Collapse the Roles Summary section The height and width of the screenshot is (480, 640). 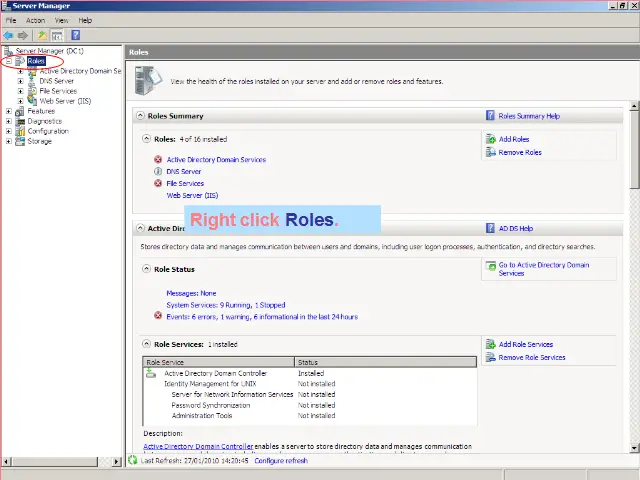pyautogui.click(x=140, y=116)
